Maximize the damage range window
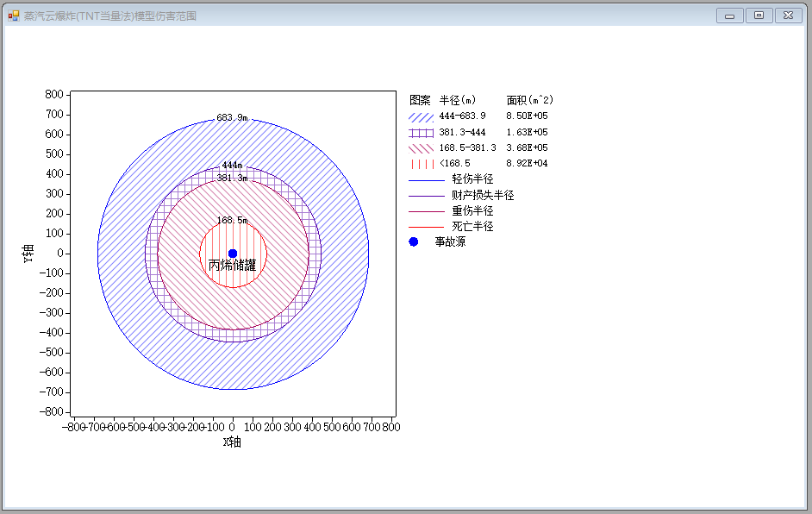The image size is (812, 514). (x=759, y=16)
